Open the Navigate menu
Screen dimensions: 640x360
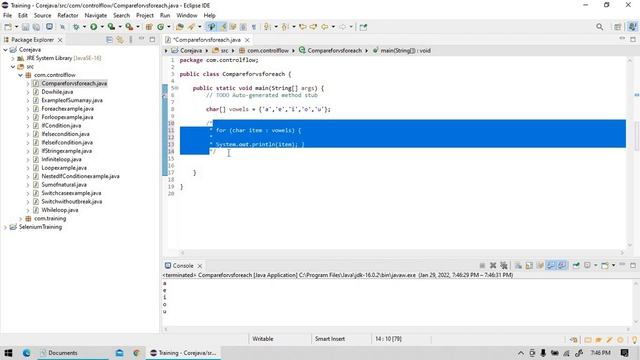(x=96, y=16)
